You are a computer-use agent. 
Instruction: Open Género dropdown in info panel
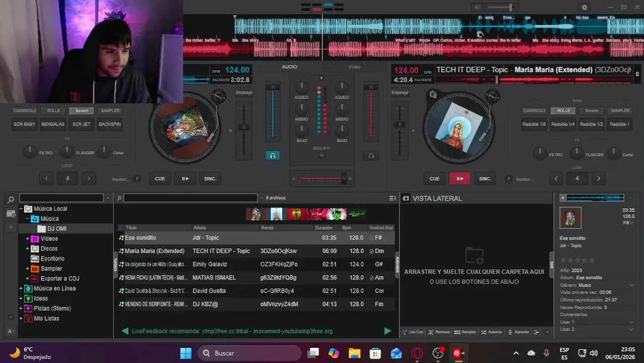[631, 285]
